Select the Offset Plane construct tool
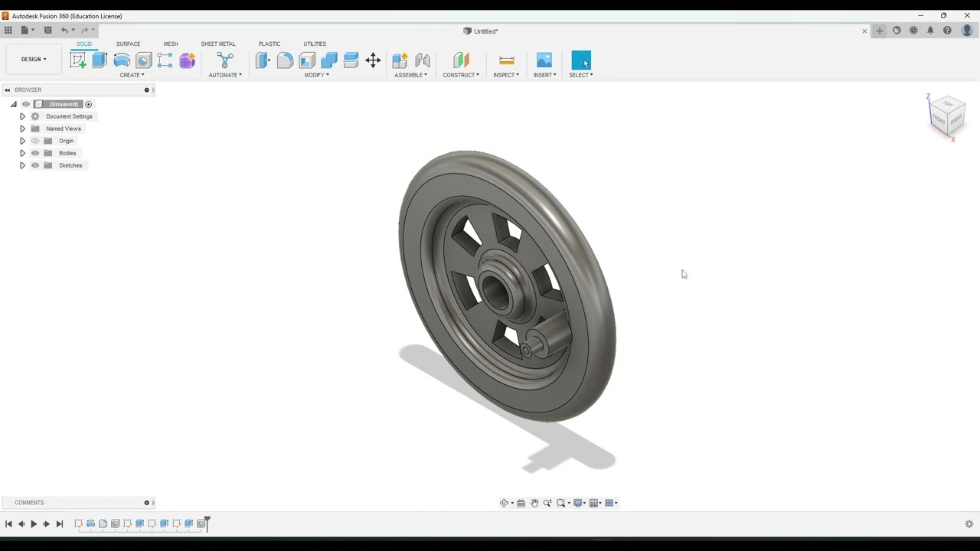Viewport: 980px width, 551px height. click(461, 60)
